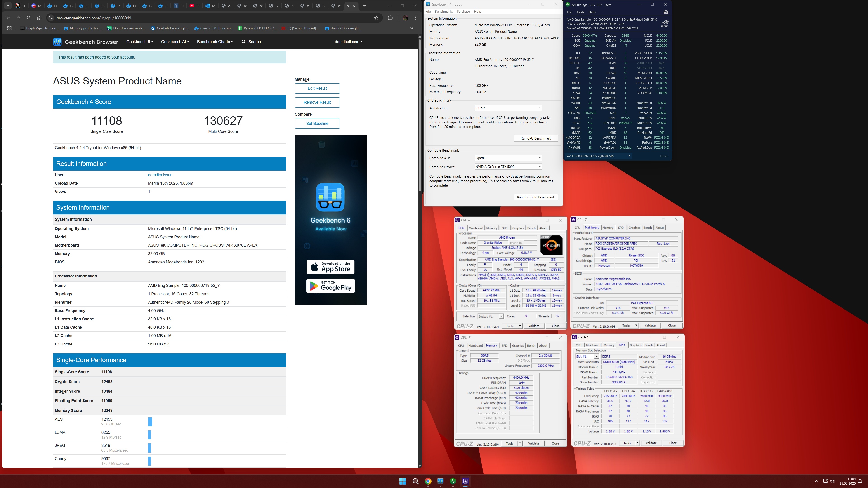Click Get it on Google Play badge
Image resolution: width=868 pixels, height=488 pixels.
pyautogui.click(x=330, y=286)
